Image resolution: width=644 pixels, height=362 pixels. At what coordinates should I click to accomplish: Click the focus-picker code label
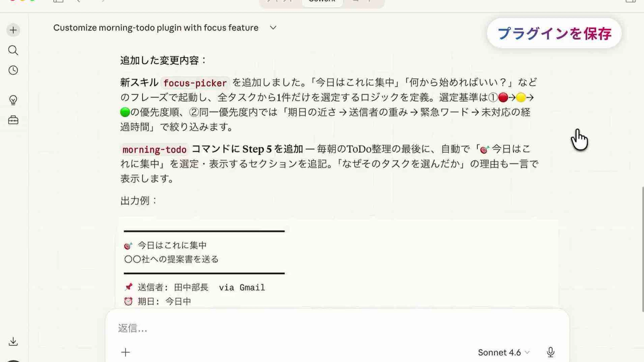(195, 83)
